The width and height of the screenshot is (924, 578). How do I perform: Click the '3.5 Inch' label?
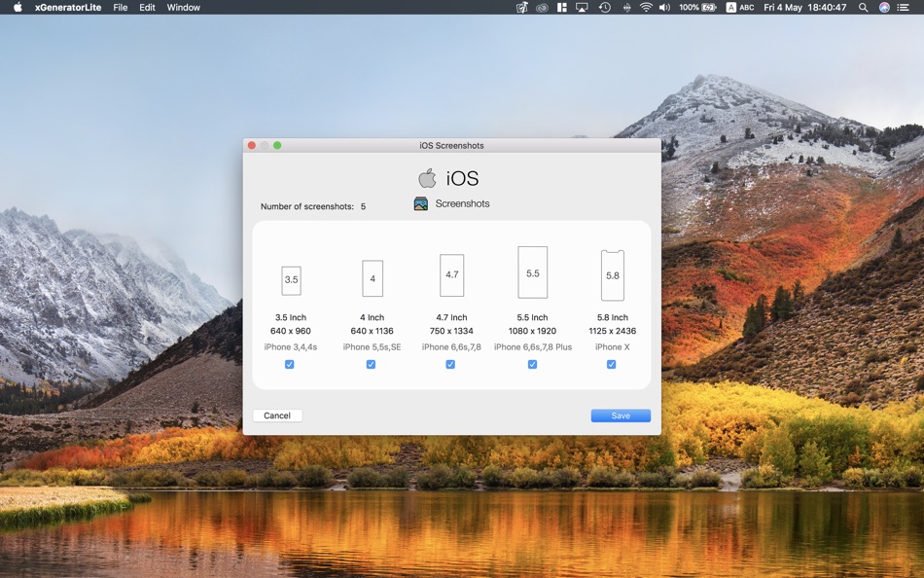click(291, 317)
